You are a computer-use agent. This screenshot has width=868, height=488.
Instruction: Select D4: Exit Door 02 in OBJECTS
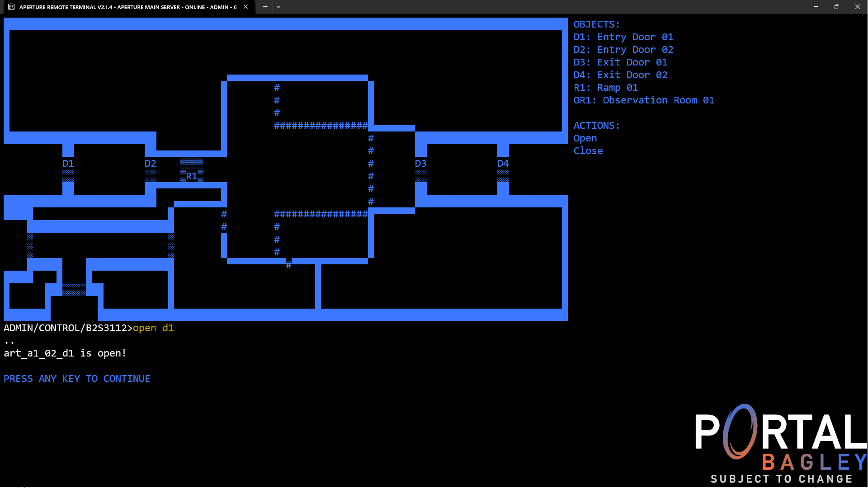coord(621,75)
